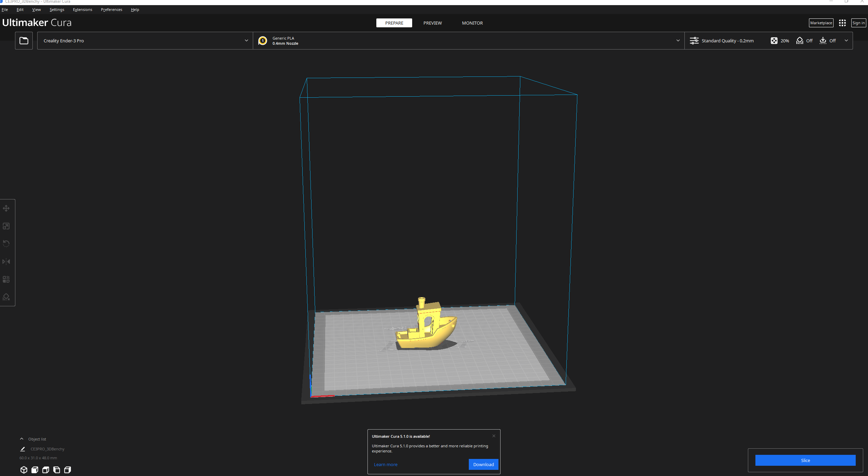Follow the Learn more link
This screenshot has height=476, width=868.
click(386, 464)
